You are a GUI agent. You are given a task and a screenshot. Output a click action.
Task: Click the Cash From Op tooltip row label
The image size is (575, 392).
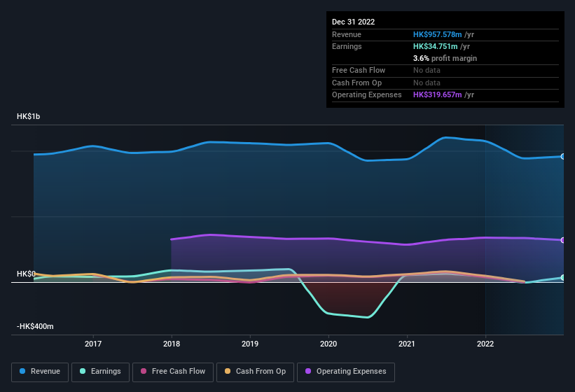pyautogui.click(x=356, y=83)
